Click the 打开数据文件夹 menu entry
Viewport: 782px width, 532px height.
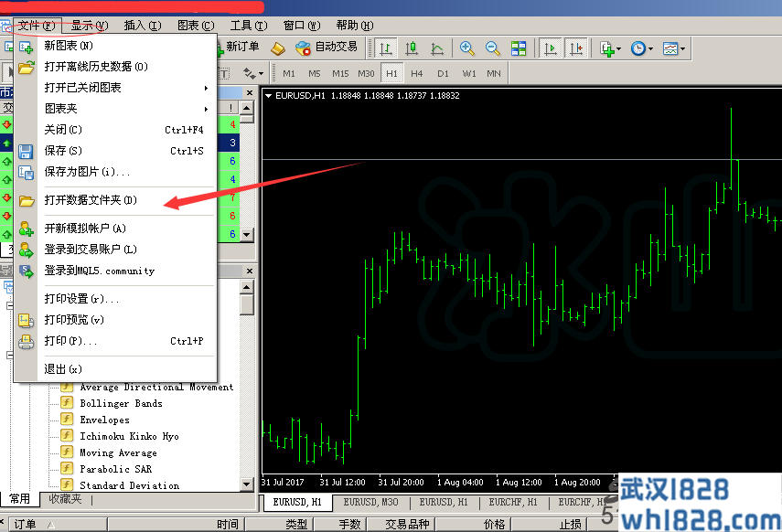tap(91, 200)
